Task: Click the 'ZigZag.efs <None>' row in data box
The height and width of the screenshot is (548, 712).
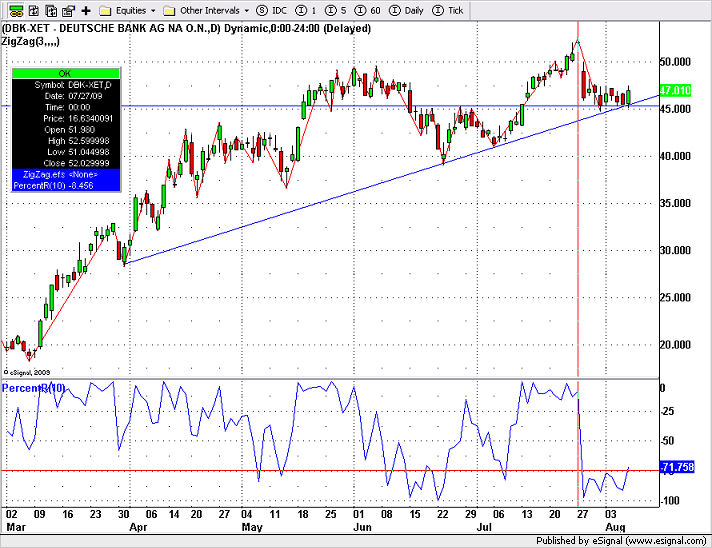Action: click(66, 174)
